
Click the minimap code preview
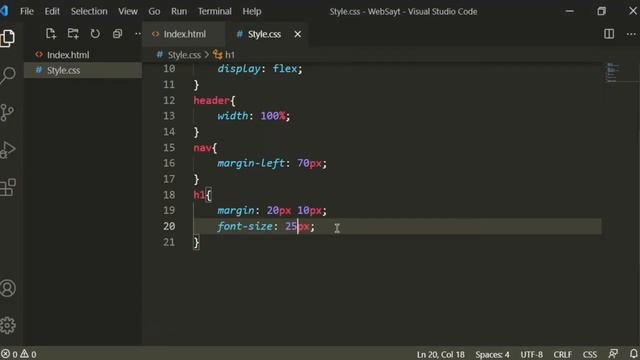[x=612, y=73]
